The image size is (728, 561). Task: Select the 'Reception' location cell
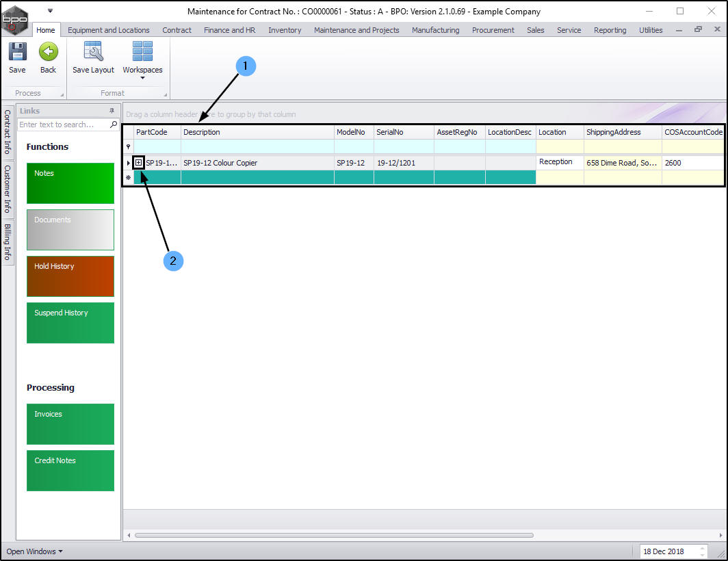560,162
